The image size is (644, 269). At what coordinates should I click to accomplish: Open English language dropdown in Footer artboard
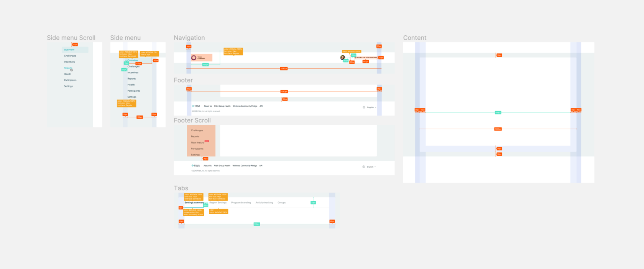tap(371, 107)
